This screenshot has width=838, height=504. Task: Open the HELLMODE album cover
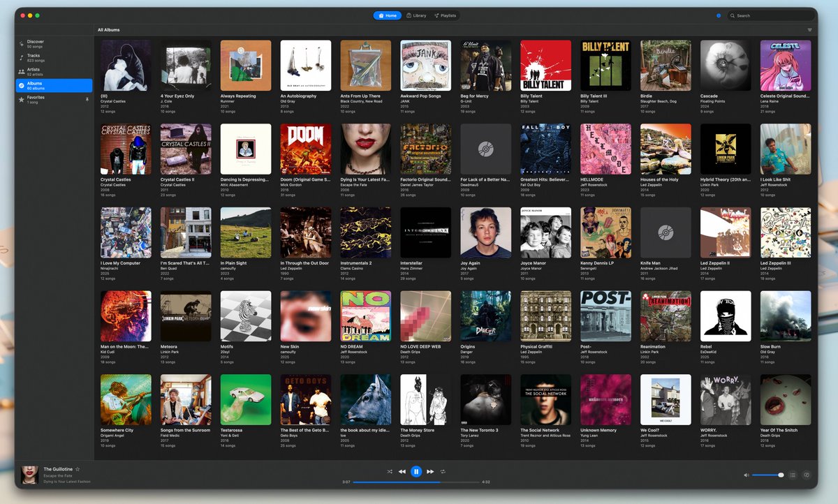[x=606, y=149]
